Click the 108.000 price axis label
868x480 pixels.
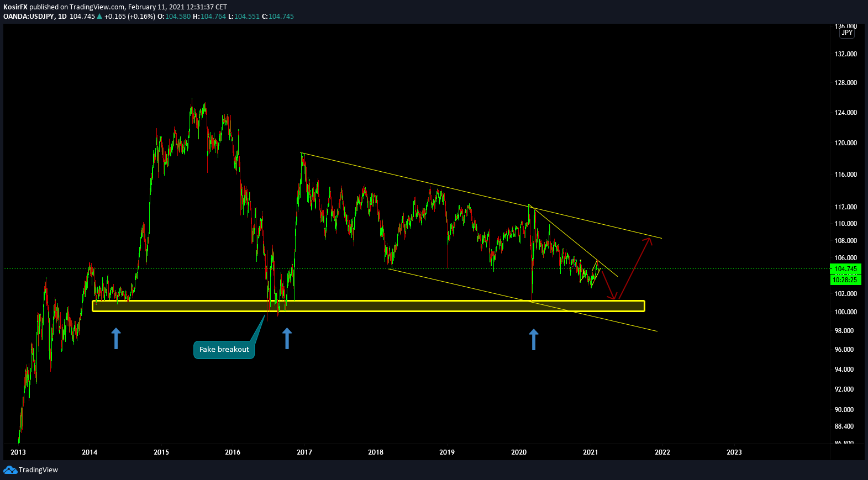point(846,241)
